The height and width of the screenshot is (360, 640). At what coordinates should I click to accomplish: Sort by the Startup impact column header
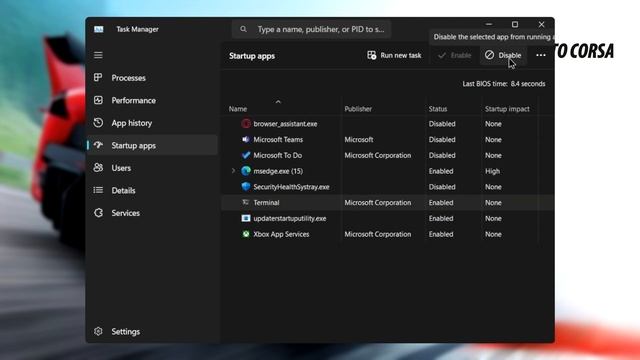tap(507, 109)
